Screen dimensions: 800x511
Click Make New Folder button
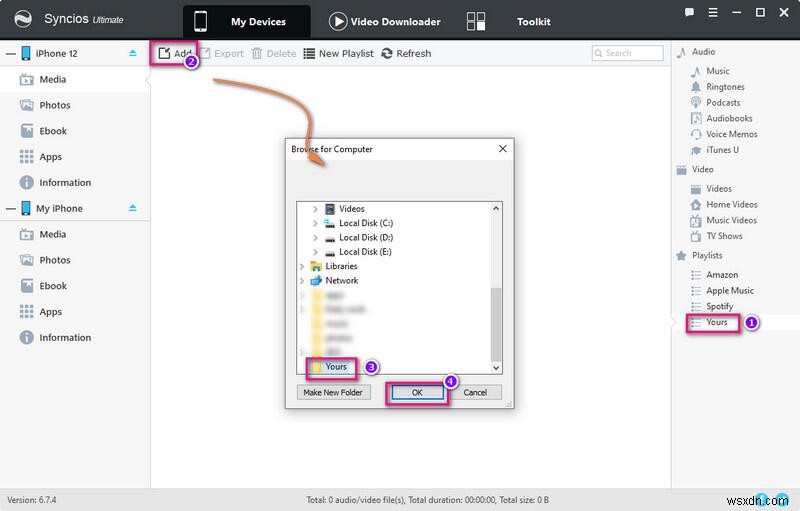point(333,392)
